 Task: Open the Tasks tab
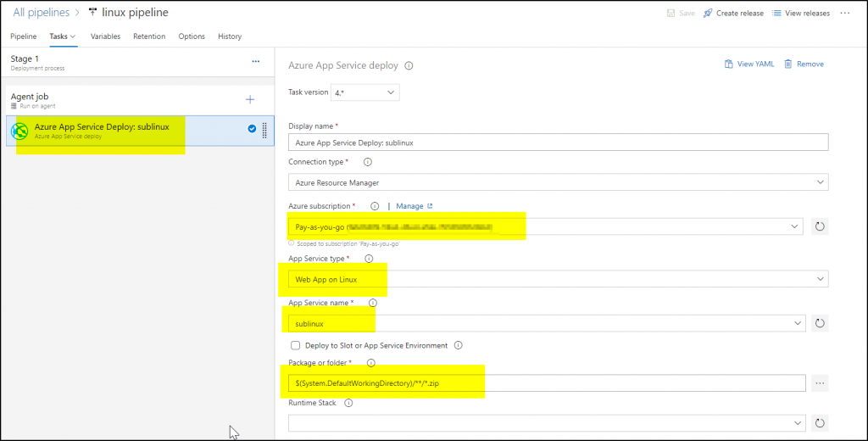(x=62, y=36)
